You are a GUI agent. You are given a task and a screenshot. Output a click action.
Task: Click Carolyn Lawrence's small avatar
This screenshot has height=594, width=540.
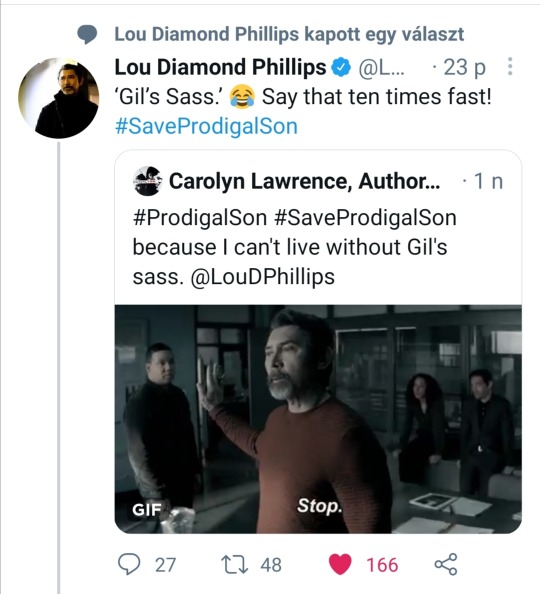coord(148,181)
